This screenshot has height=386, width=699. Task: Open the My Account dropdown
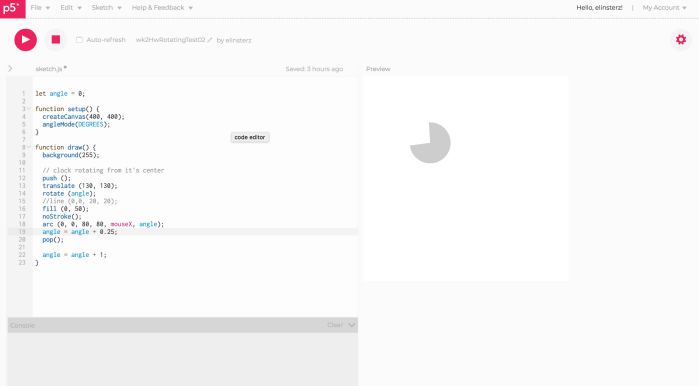tap(664, 8)
